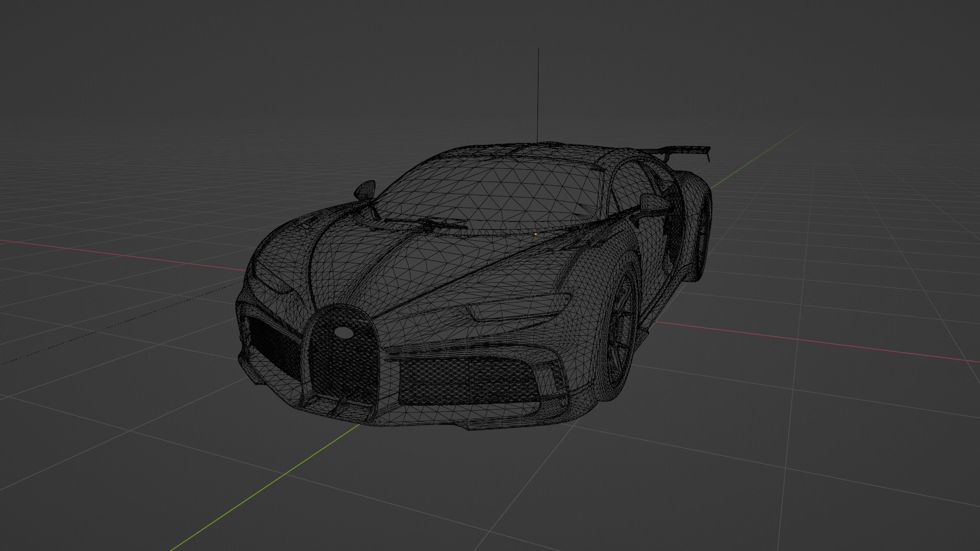Click the front wheel's spoked rim
Viewport: 980px width, 551px height.
pyautogui.click(x=623, y=330)
